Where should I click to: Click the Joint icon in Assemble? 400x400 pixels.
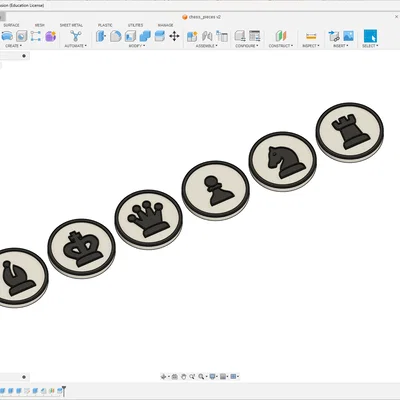(x=207, y=36)
